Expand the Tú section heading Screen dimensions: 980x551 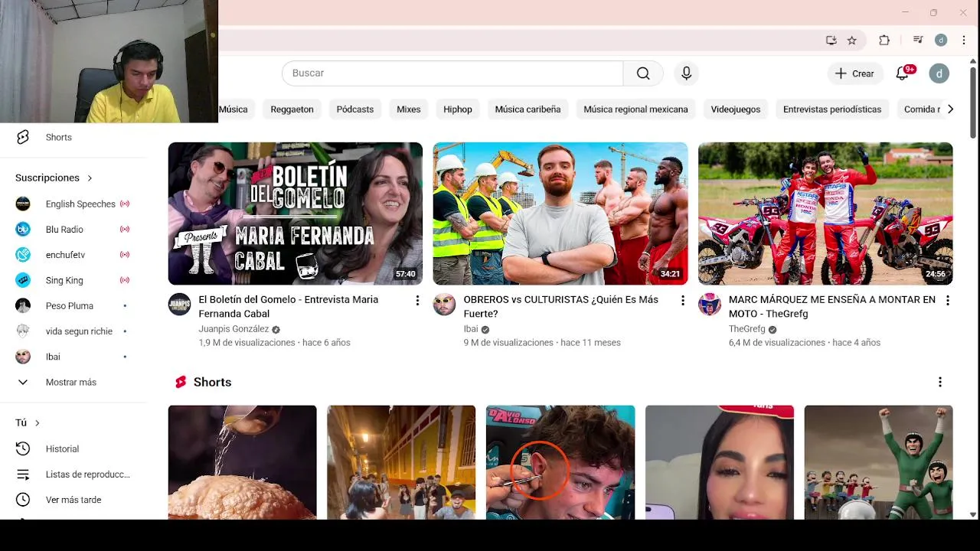pos(28,422)
